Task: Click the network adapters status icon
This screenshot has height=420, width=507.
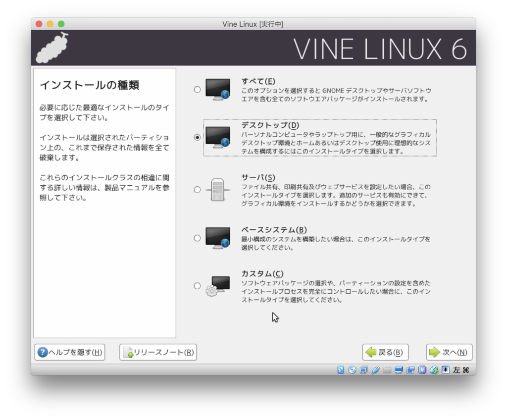Action: pyautogui.click(x=364, y=370)
